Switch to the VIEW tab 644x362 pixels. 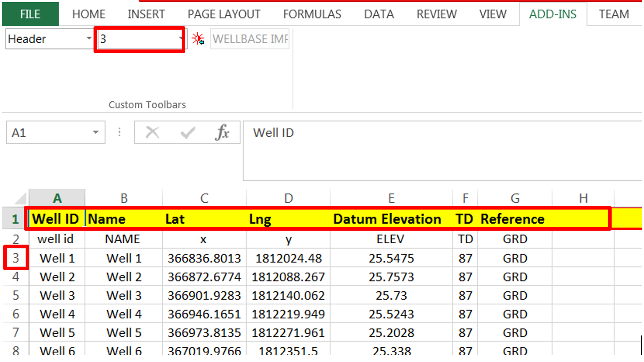493,14
